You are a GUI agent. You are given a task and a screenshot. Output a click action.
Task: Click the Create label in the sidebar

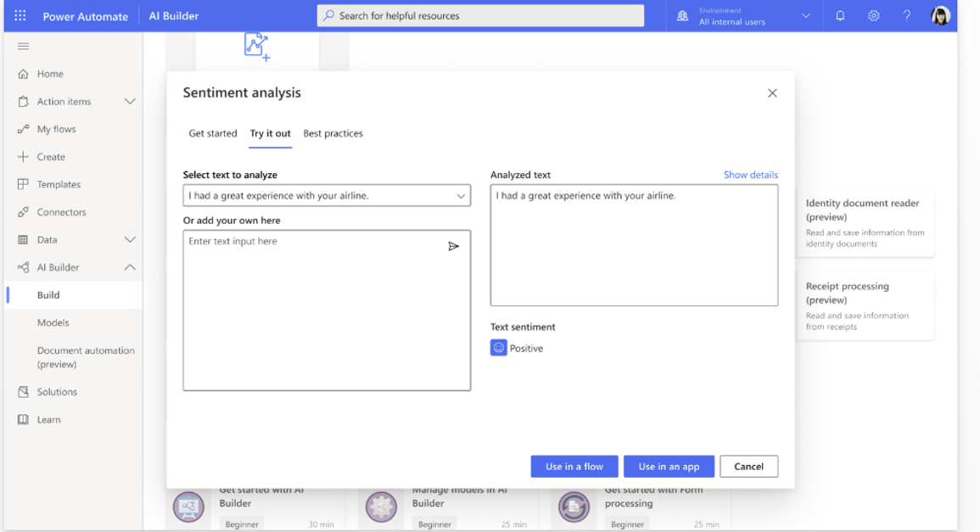click(x=51, y=157)
